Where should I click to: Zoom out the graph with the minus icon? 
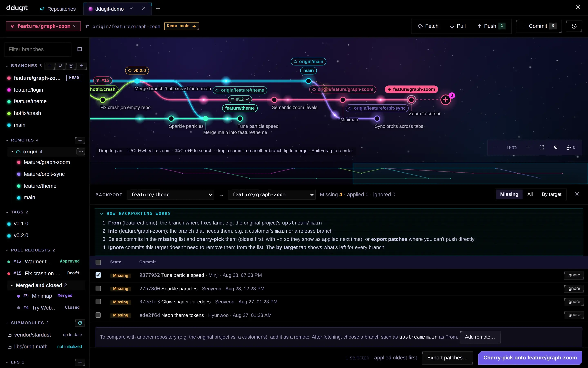pos(495,147)
